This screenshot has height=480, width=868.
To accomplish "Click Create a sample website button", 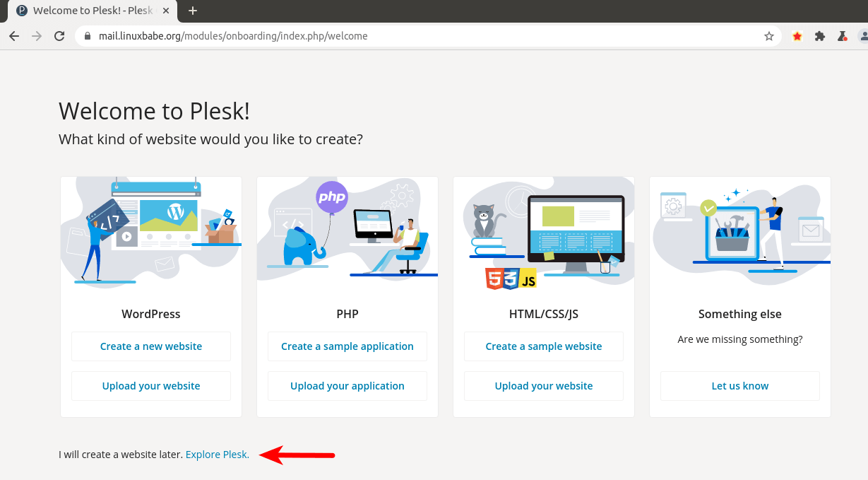I will tap(544, 346).
